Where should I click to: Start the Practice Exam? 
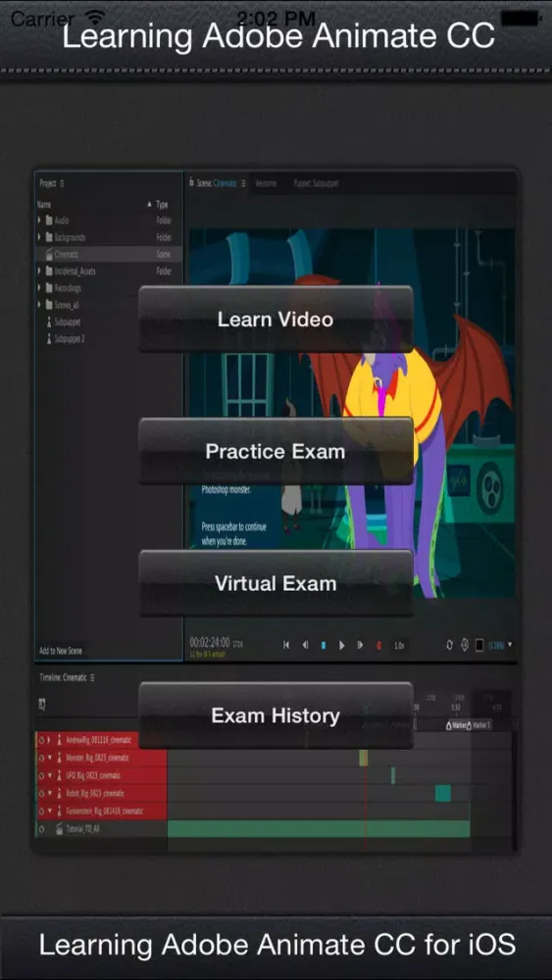(276, 451)
